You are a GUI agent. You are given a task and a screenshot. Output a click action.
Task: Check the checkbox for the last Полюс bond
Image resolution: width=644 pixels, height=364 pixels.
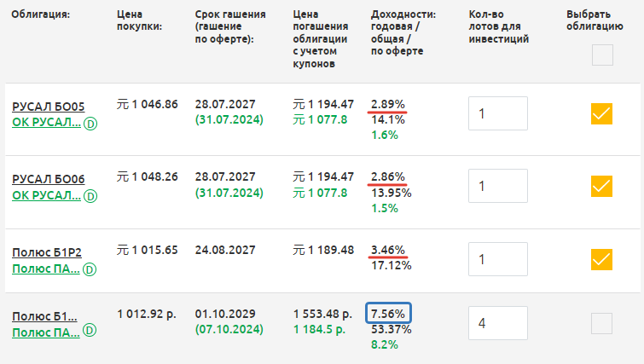point(602,323)
